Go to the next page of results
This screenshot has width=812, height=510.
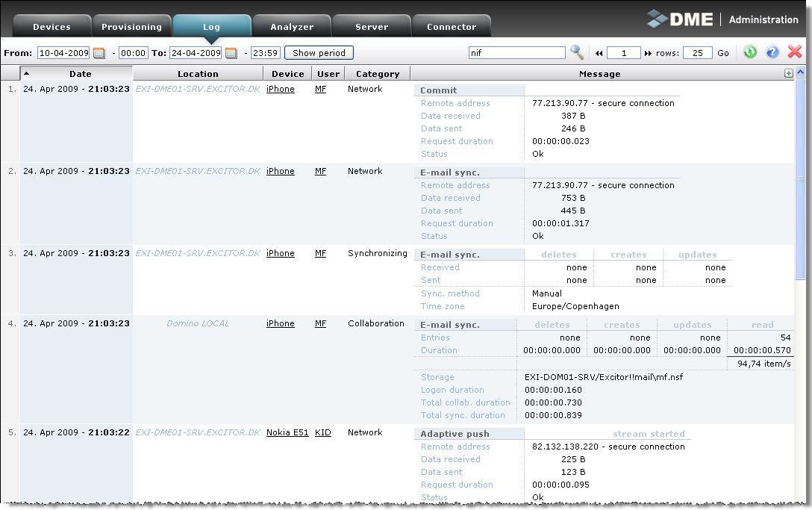648,53
